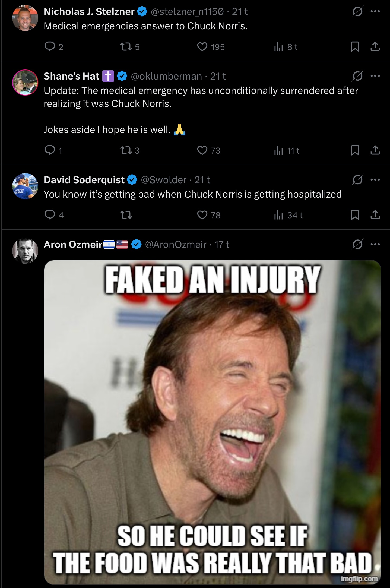Click the Grok icon on Aron's tweet
Screen dimensions: 390x588
(x=357, y=244)
